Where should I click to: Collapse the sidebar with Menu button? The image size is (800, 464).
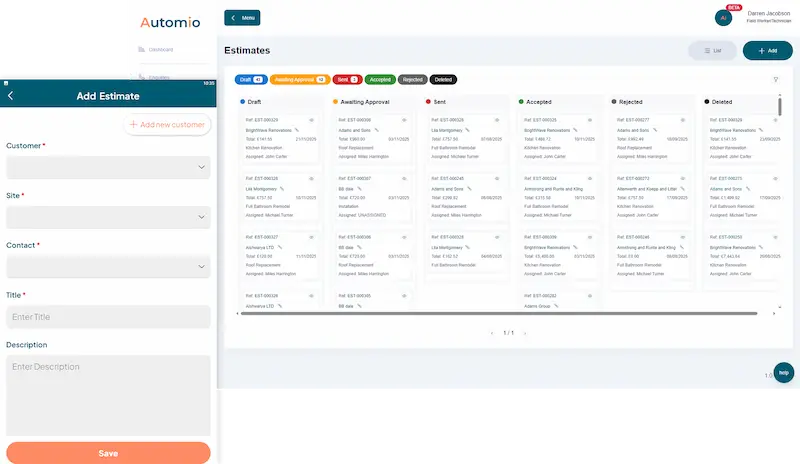(x=242, y=18)
